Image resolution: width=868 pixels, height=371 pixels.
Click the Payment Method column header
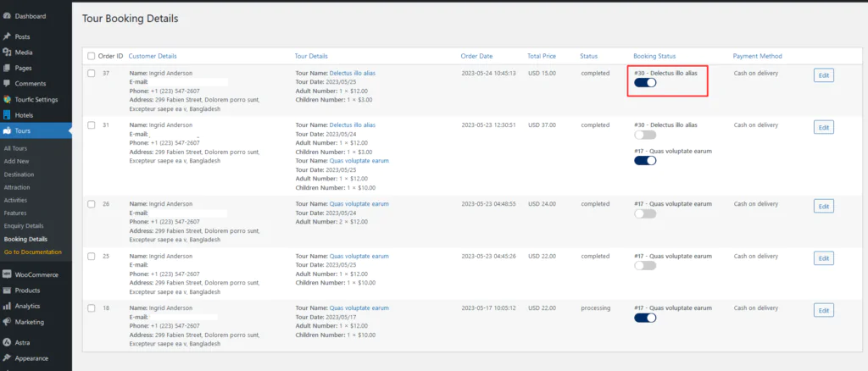click(758, 56)
